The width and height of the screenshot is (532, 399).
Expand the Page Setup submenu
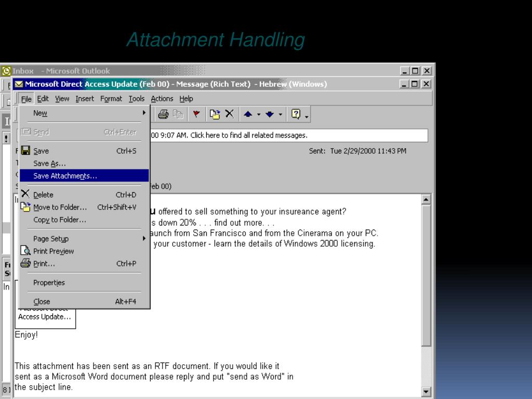(84, 238)
